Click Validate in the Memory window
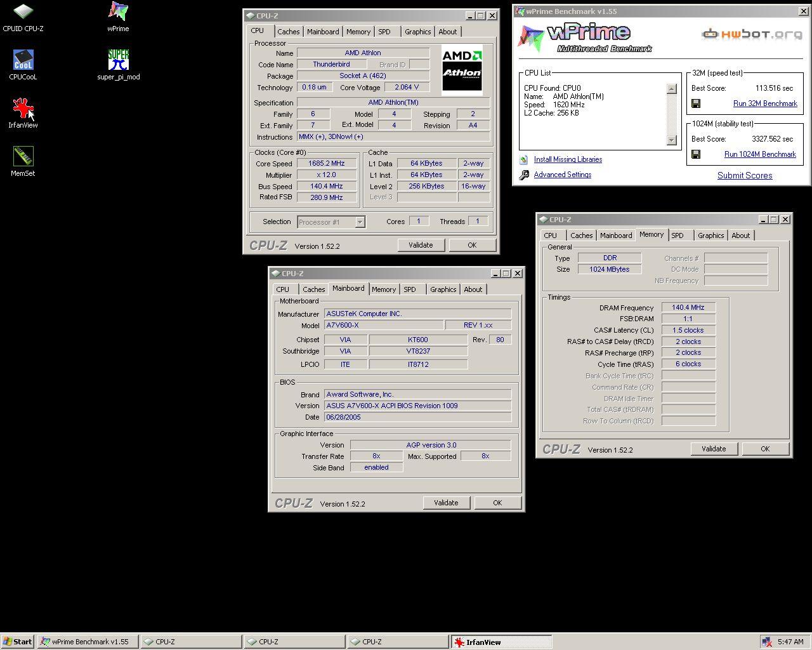This screenshot has height=650, width=812. click(714, 449)
